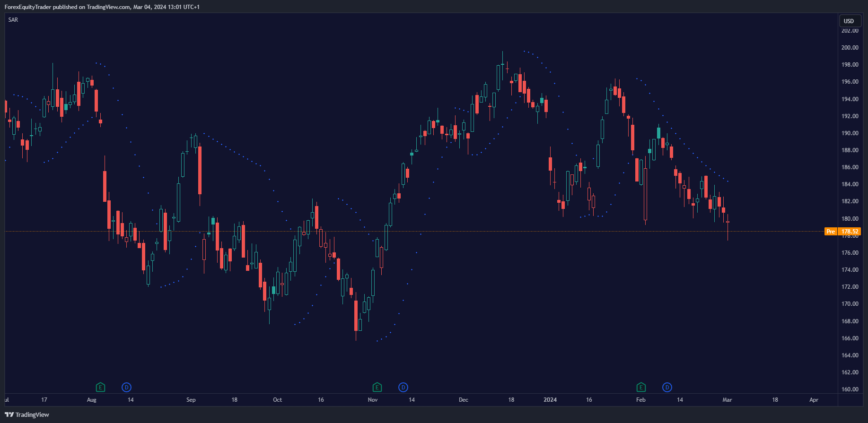The height and width of the screenshot is (423, 868).
Task: Open the dividend marker after the August earnings marker
Action: pyautogui.click(x=126, y=388)
